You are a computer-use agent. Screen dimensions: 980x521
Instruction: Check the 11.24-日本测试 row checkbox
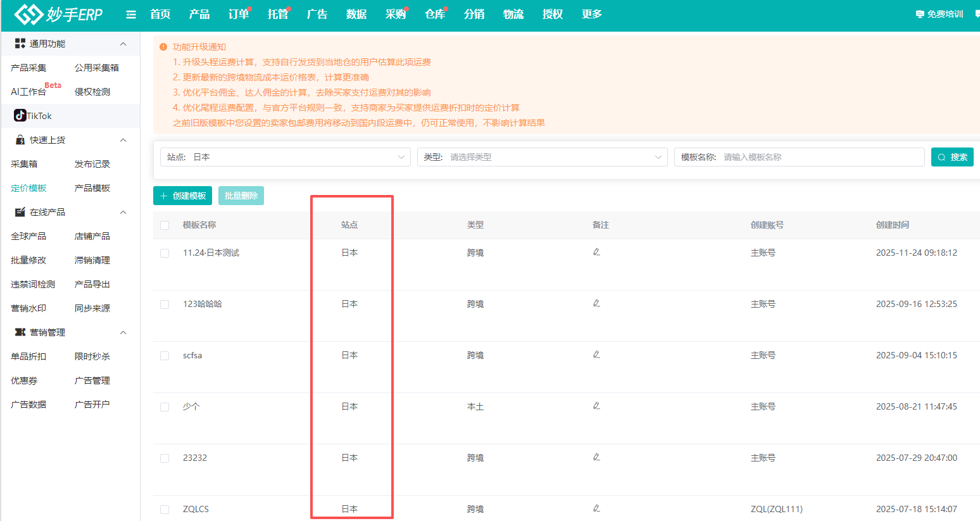pyautogui.click(x=165, y=253)
